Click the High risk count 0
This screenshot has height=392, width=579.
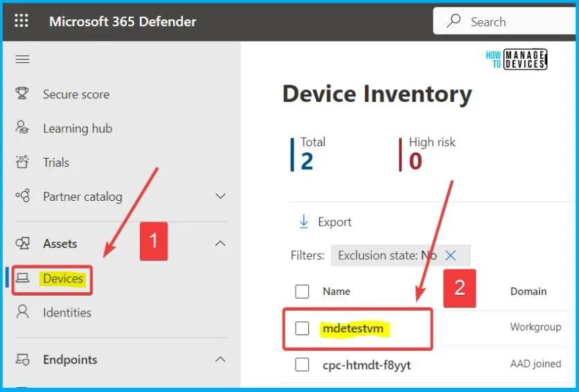pos(416,161)
